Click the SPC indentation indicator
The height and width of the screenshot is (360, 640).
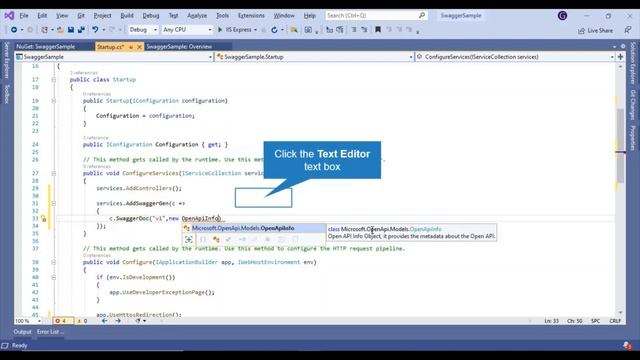pyautogui.click(x=596, y=321)
